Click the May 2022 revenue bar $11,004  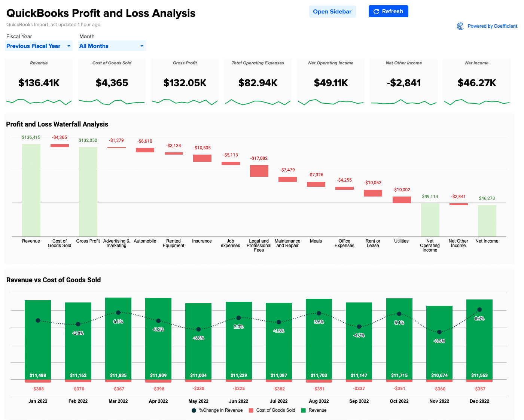pos(198,341)
